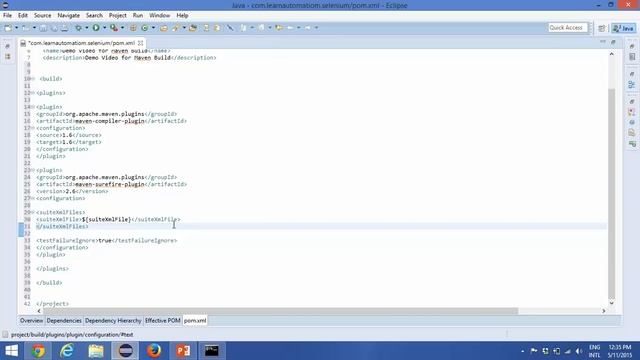Click the New file toolbar icon

8,28
